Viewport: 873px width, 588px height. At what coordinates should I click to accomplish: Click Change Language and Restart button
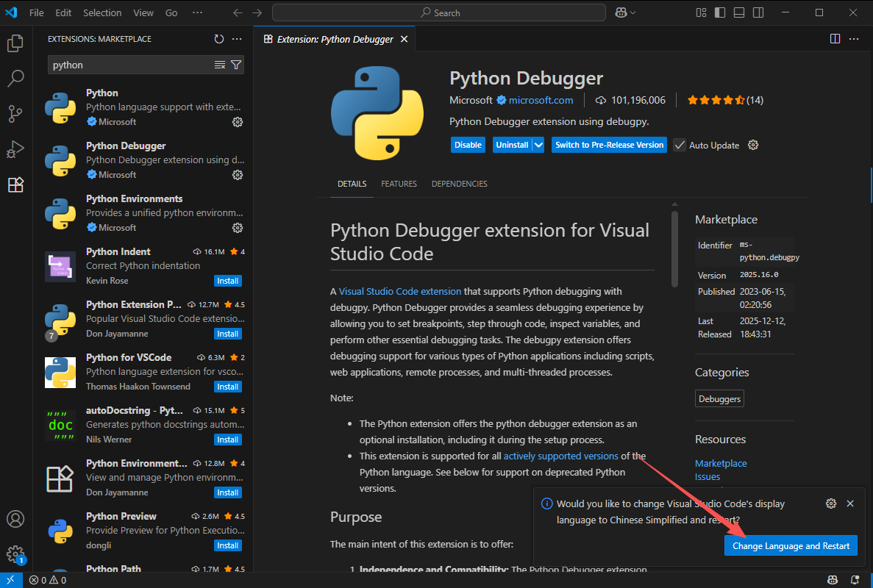tap(791, 545)
